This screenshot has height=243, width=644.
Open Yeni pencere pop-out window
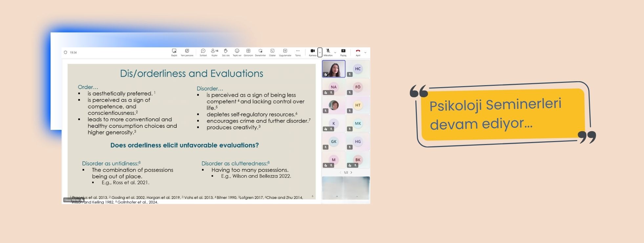[x=187, y=52]
